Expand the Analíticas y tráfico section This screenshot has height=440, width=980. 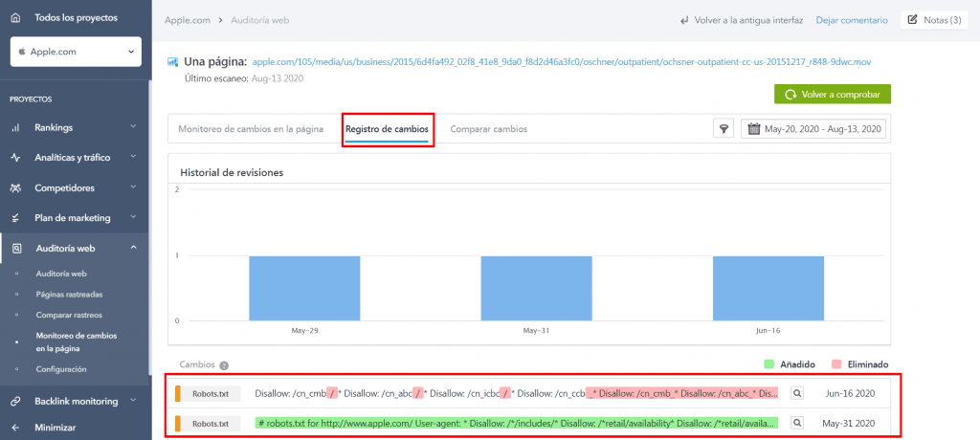tap(133, 158)
